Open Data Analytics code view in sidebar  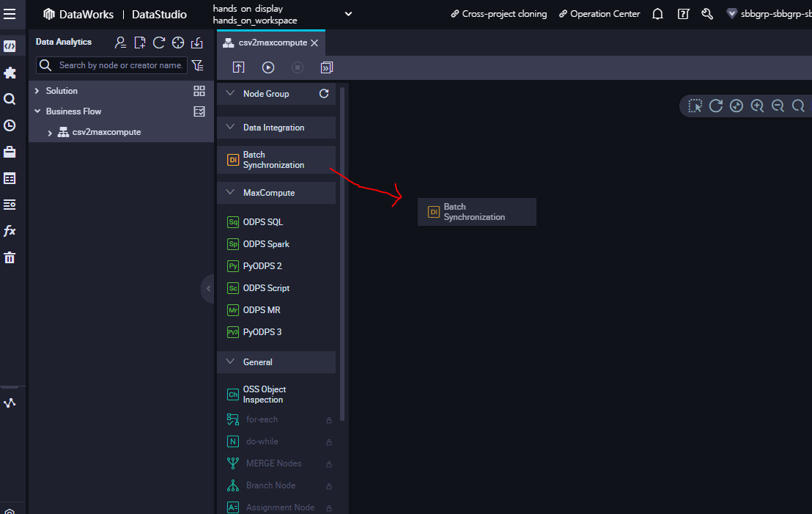pos(10,46)
